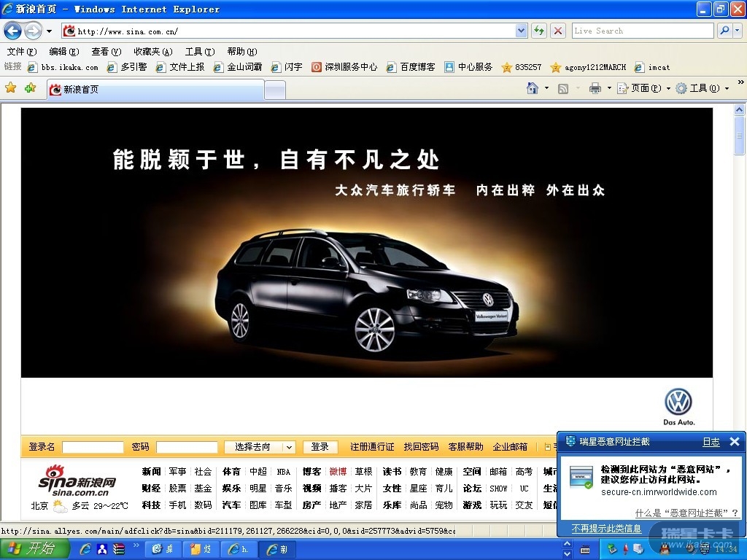Screen dimensions: 747x560
Task: Expand the Home button dropdown arrow
Action: (546, 88)
